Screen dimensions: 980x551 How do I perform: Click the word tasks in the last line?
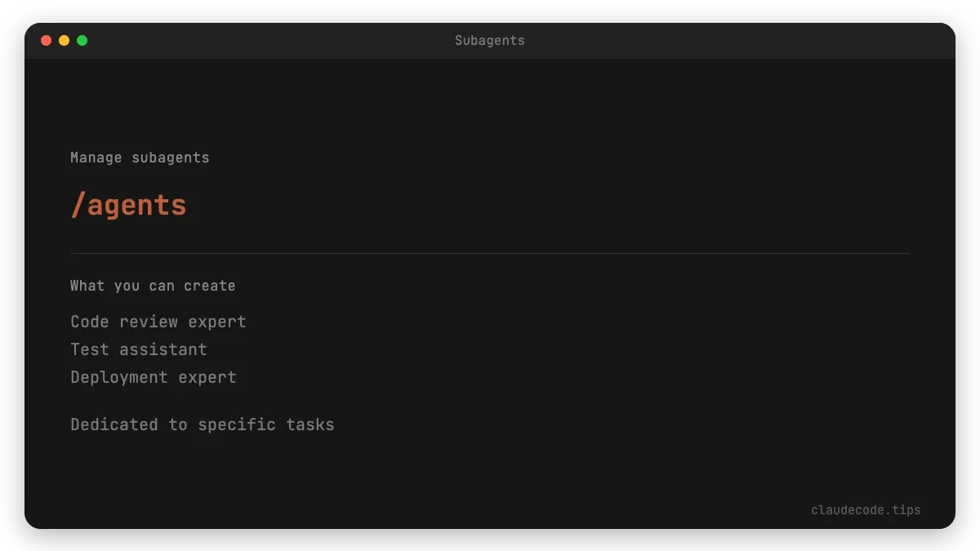[x=310, y=424]
